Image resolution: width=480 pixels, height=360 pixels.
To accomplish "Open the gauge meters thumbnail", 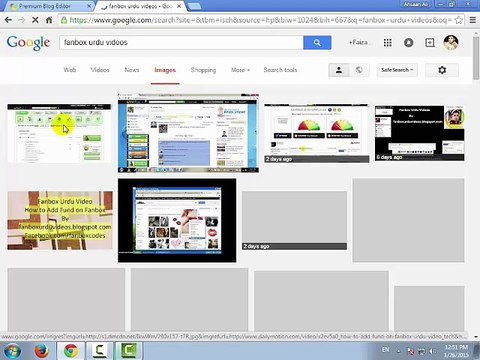I will coord(317,133).
